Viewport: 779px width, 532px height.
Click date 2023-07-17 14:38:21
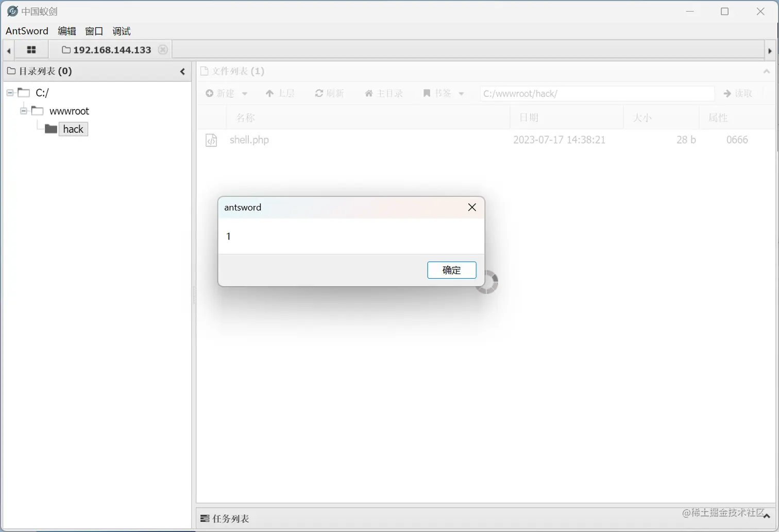560,140
